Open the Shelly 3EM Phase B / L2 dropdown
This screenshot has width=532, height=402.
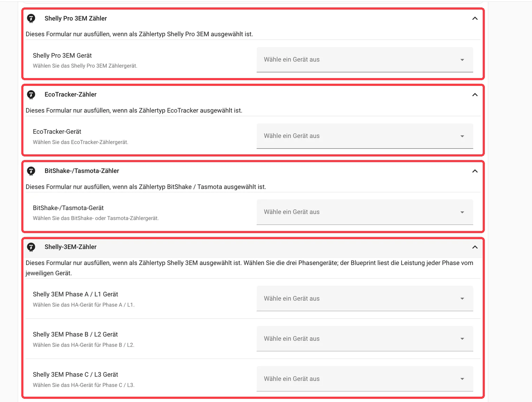tap(365, 338)
